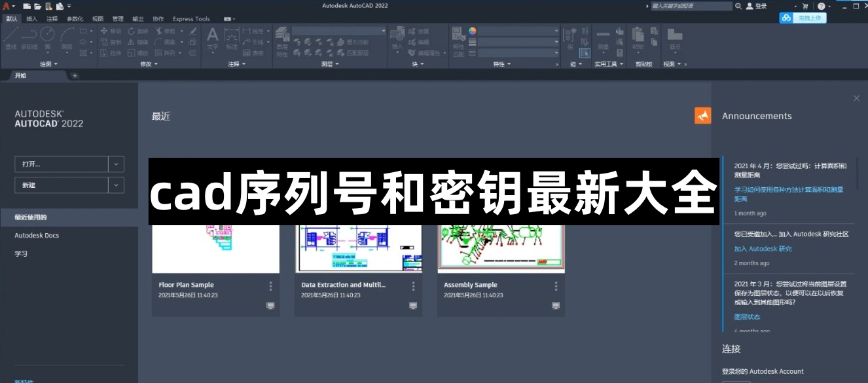Choose the Rotate (旋转) tool
Viewport: 868px width, 383px height.
point(139,31)
